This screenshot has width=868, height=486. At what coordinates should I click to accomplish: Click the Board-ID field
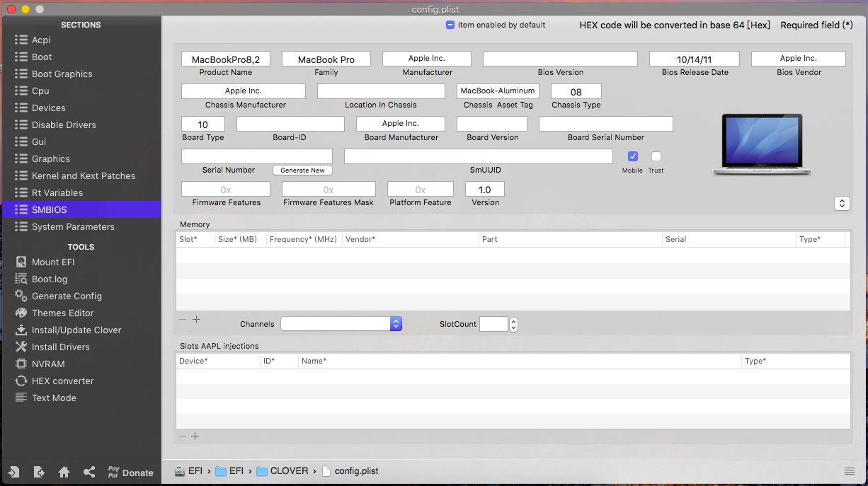click(x=290, y=124)
